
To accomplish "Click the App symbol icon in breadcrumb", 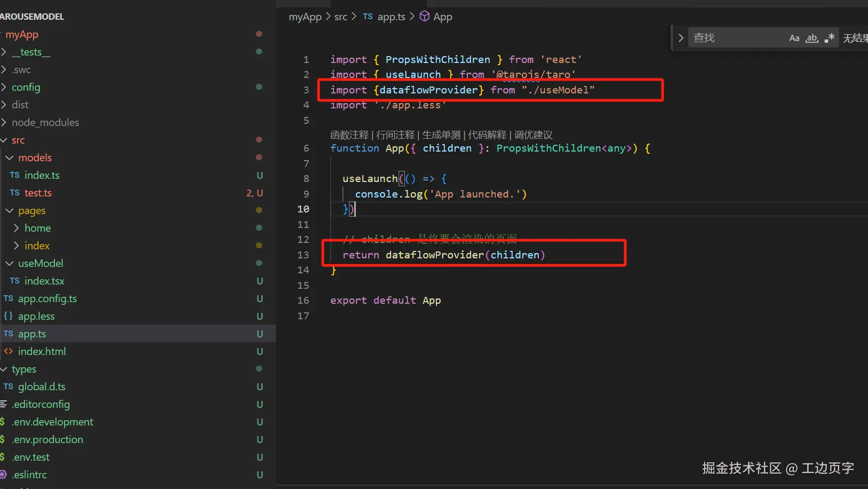I will click(425, 16).
